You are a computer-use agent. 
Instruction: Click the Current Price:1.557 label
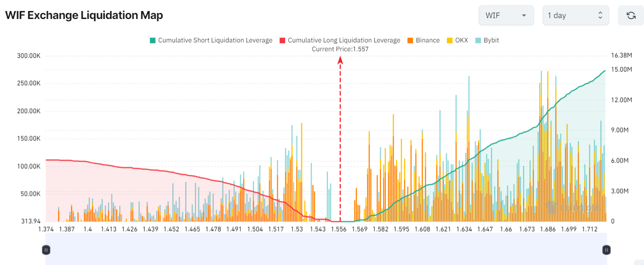340,49
